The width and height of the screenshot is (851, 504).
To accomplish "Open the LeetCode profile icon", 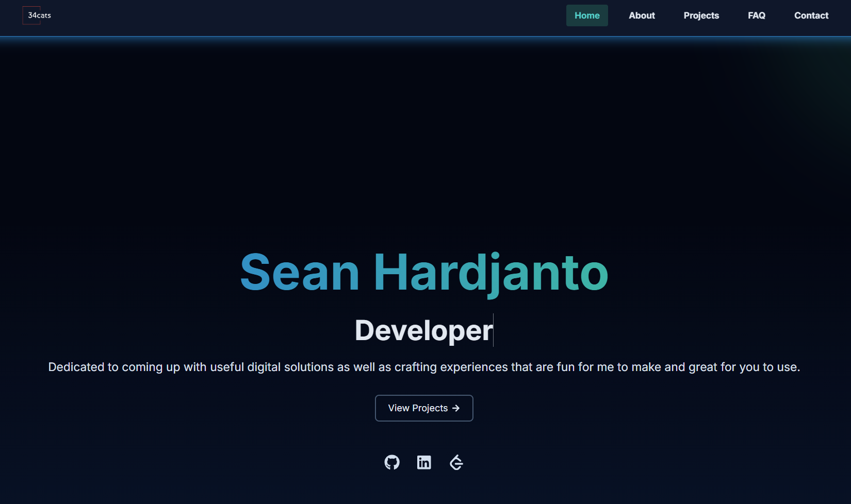I will pyautogui.click(x=456, y=462).
